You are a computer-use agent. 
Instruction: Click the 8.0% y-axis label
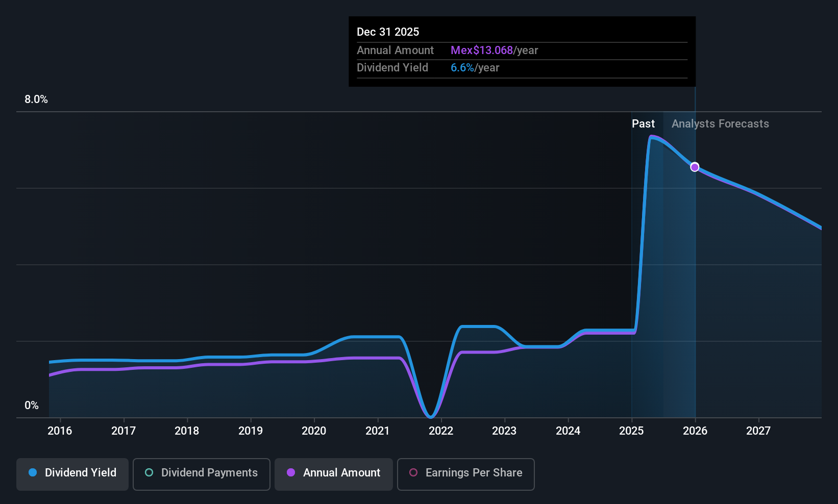click(36, 99)
